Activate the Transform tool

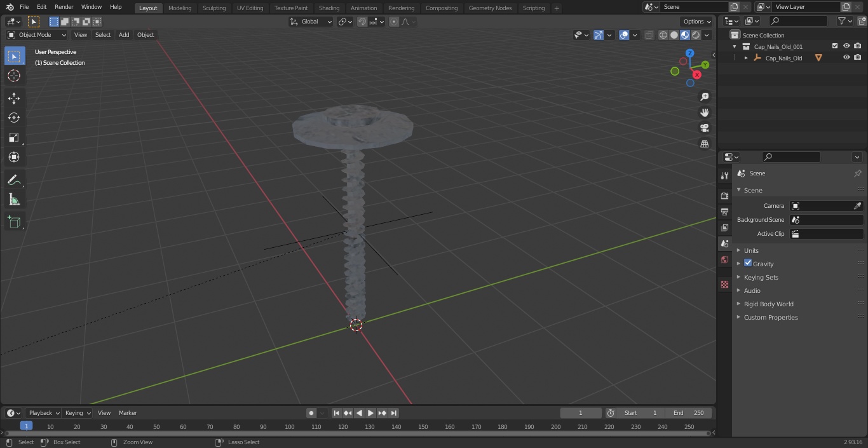(14, 157)
